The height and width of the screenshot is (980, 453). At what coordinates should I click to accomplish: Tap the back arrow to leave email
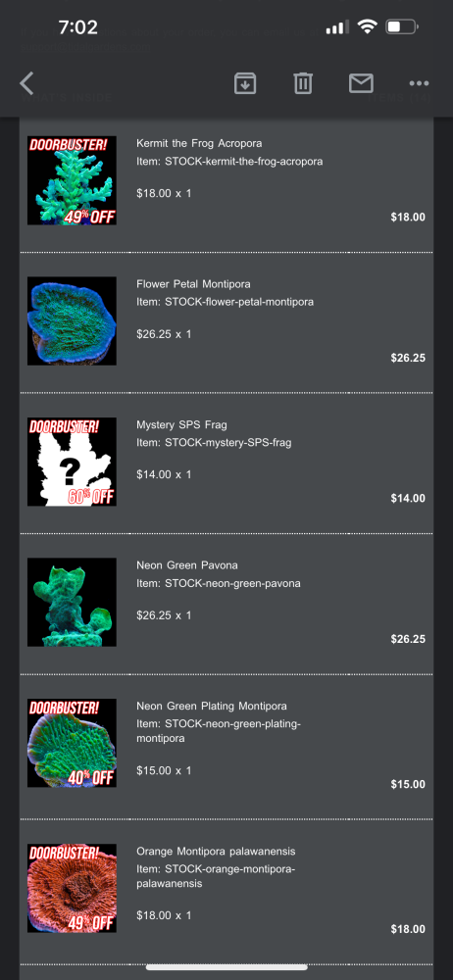[26, 83]
